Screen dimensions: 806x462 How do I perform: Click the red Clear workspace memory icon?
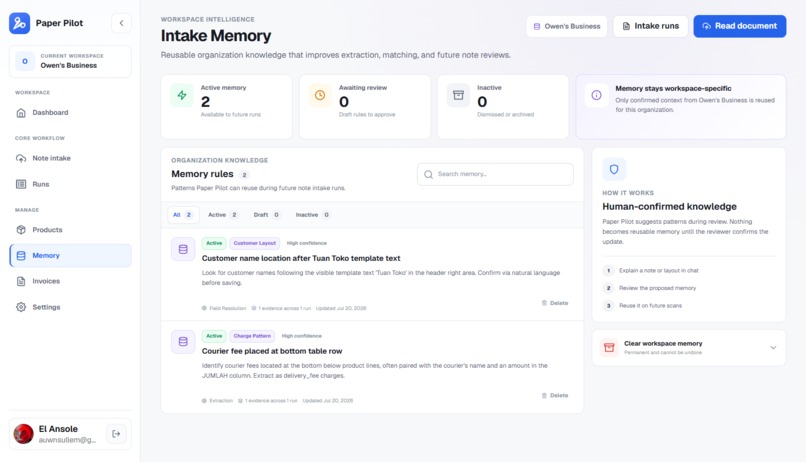(609, 347)
